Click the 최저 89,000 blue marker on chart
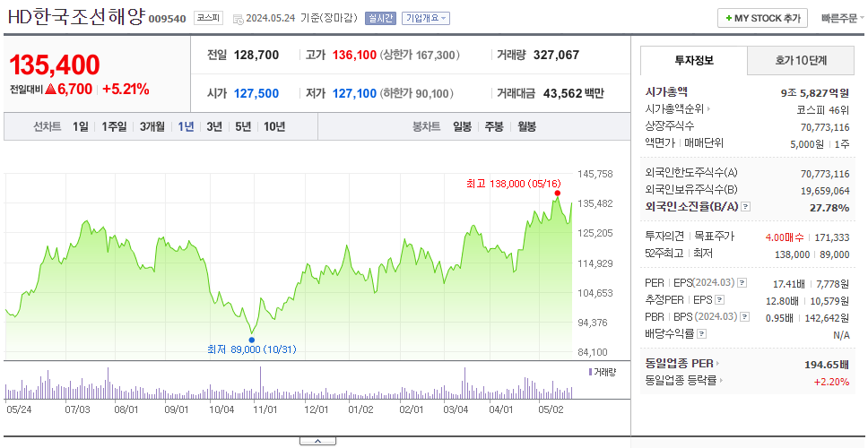This screenshot has height=448, width=868. (252, 340)
